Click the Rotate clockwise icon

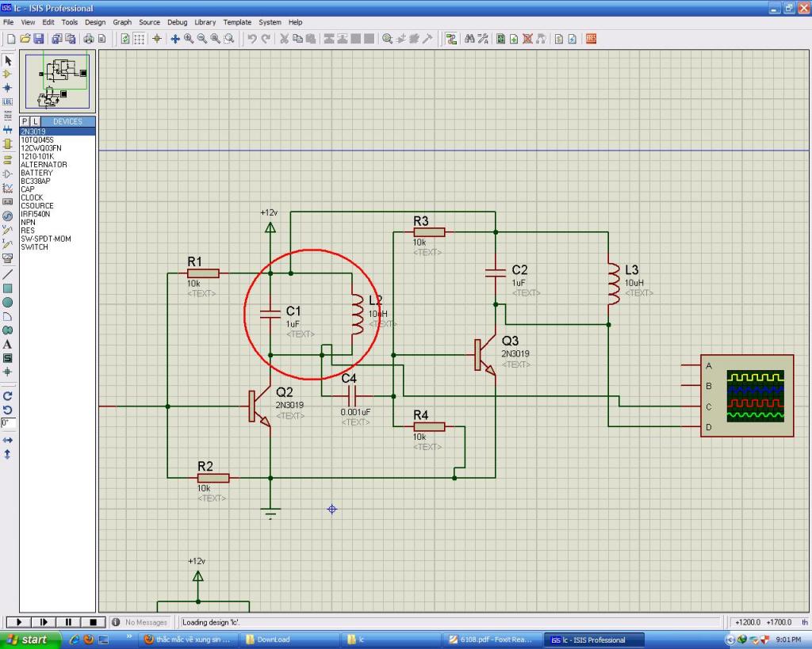pos(8,395)
